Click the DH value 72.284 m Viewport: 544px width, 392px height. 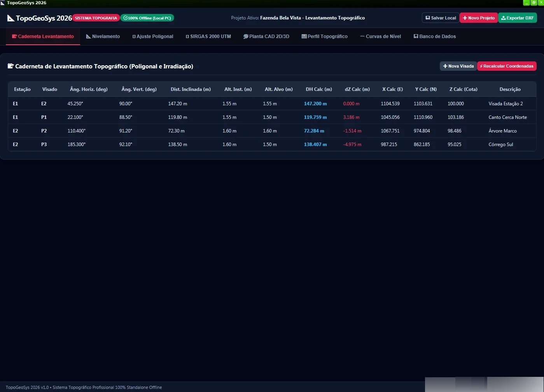tap(314, 131)
